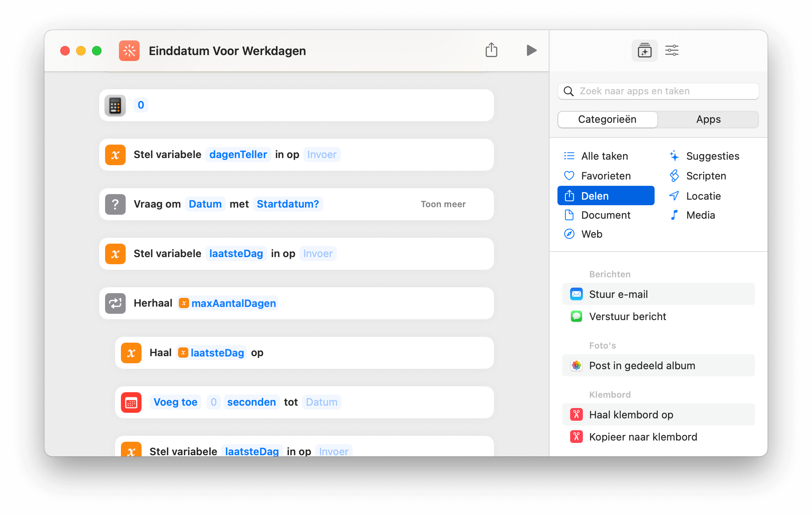Edit the number value 0 in calculator action
812x515 pixels.
pos(141,105)
